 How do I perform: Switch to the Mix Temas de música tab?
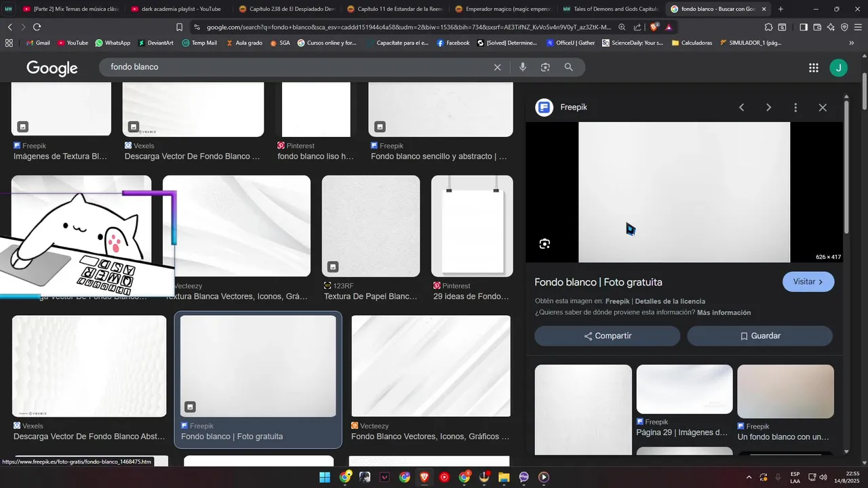pyautogui.click(x=71, y=9)
